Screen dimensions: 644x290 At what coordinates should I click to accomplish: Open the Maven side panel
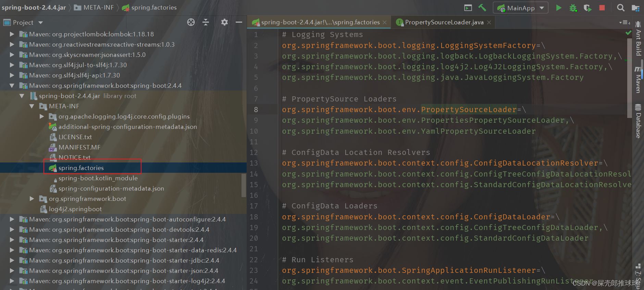(x=638, y=80)
